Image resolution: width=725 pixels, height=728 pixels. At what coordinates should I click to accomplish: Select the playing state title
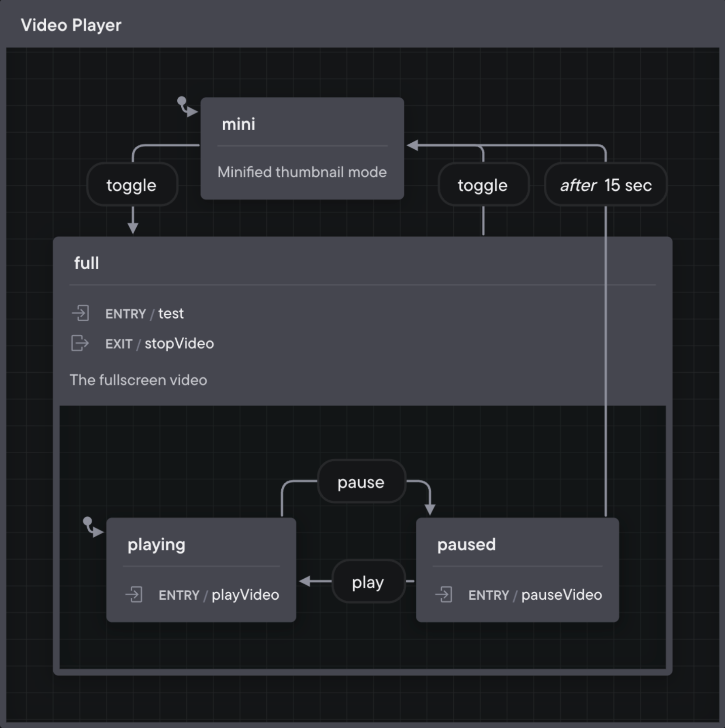pos(156,545)
